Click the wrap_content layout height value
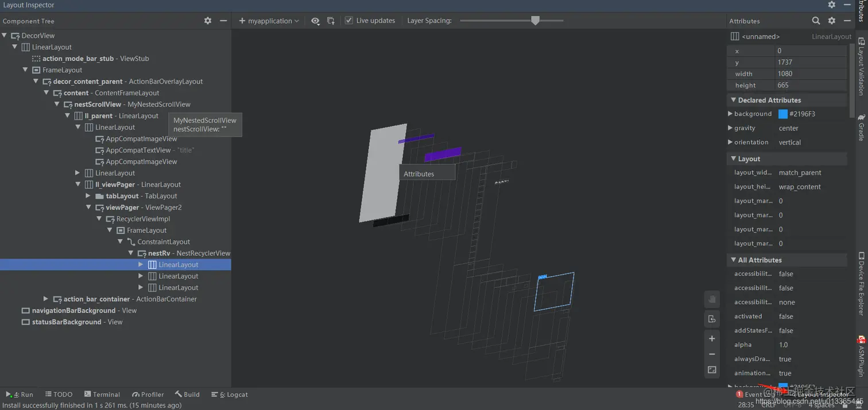The height and width of the screenshot is (410, 868). pos(800,187)
